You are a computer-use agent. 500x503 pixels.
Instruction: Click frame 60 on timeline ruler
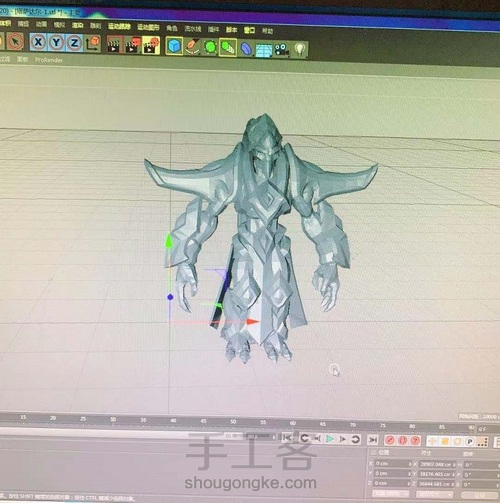tap(293, 423)
